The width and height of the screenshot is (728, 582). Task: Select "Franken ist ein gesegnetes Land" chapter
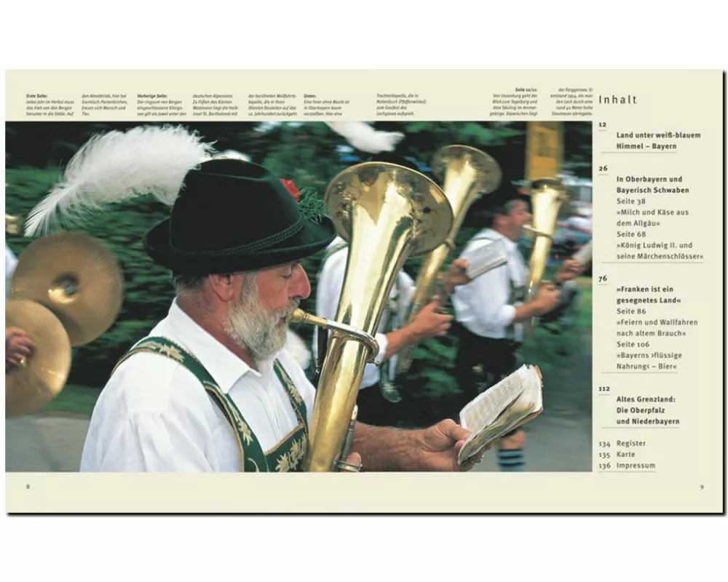tap(650, 293)
